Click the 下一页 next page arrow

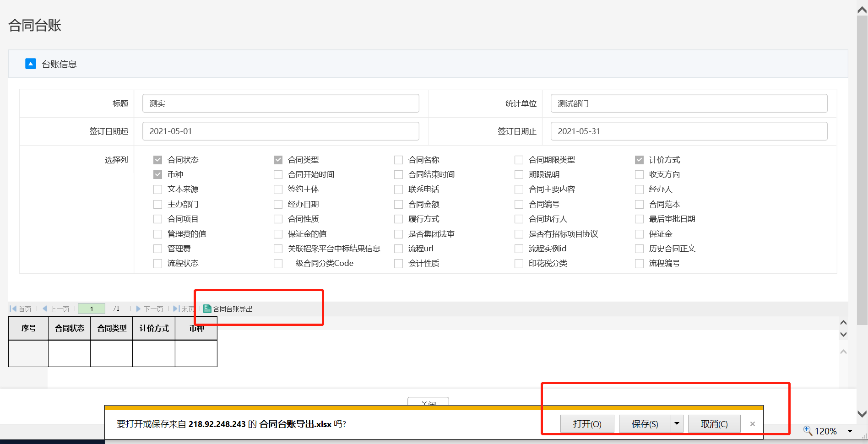138,309
